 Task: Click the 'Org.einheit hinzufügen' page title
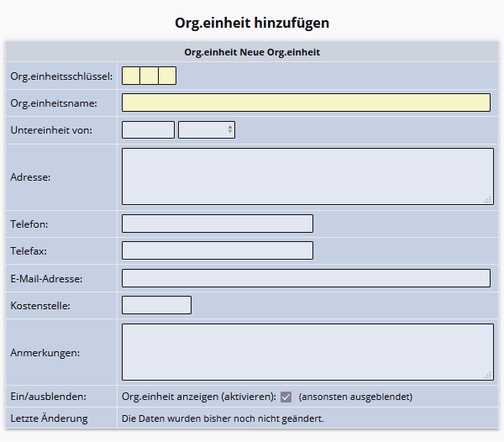pos(252,24)
